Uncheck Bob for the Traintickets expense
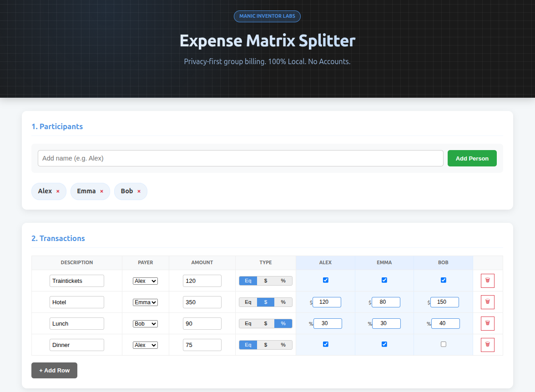 point(443,280)
